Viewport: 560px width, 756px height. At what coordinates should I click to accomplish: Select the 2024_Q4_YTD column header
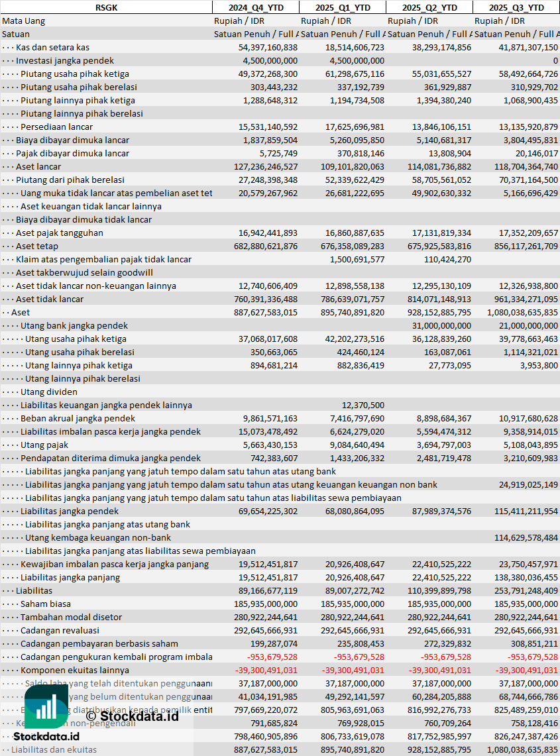(256, 7)
